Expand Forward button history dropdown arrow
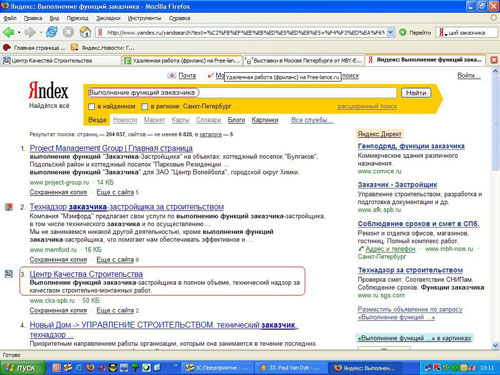This screenshot has width=500, height=375. [x=41, y=33]
